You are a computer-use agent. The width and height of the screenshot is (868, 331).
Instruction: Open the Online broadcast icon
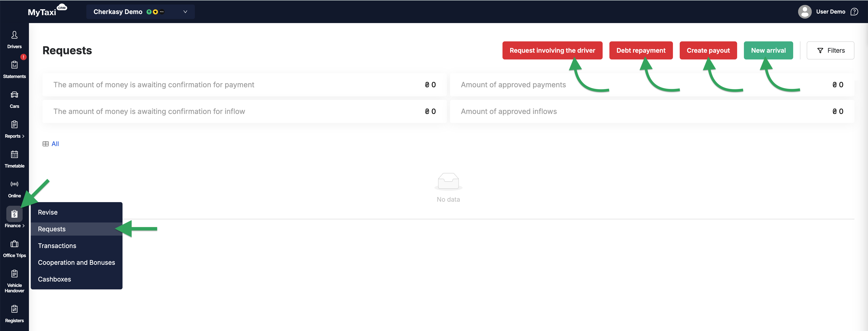(14, 184)
